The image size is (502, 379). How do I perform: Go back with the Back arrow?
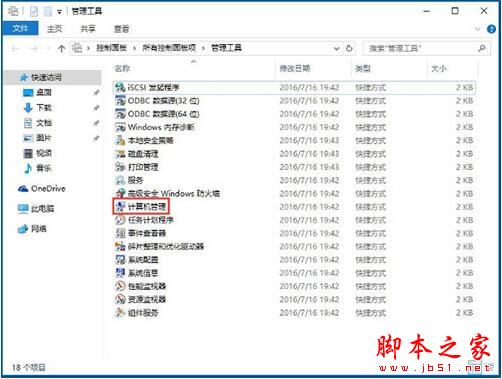tap(15, 49)
